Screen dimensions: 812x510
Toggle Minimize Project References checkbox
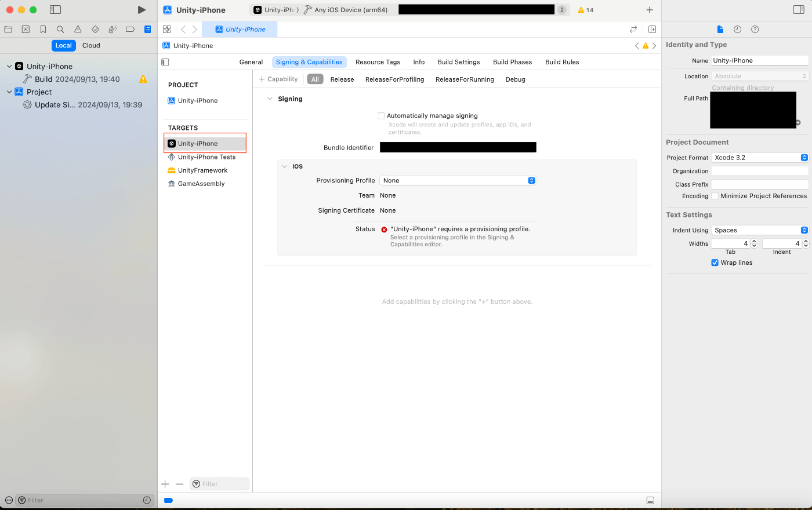coord(715,196)
